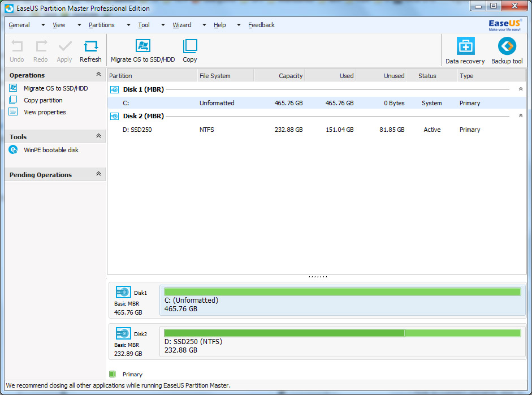Click Copy partition in Operations
This screenshot has height=395, width=532.
pyautogui.click(x=43, y=100)
